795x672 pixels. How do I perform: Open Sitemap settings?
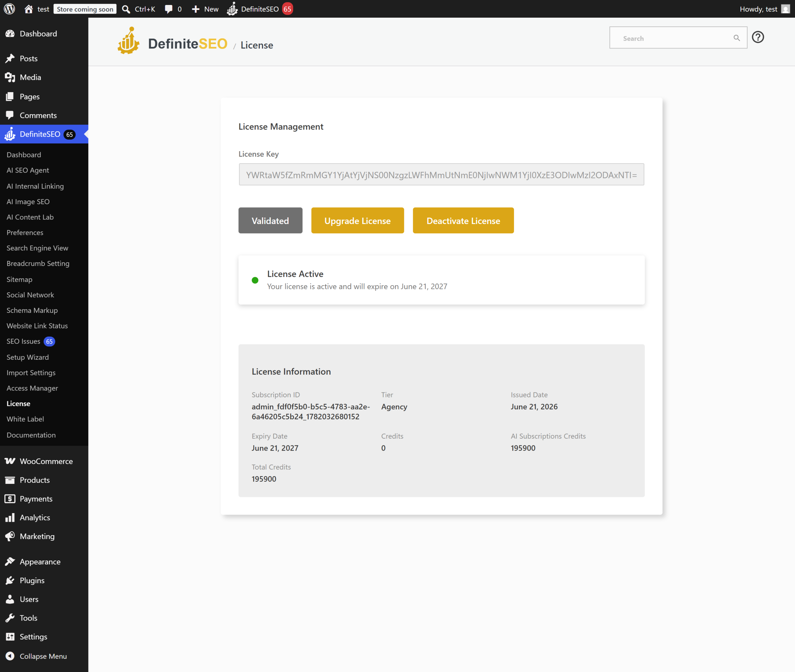(x=20, y=279)
